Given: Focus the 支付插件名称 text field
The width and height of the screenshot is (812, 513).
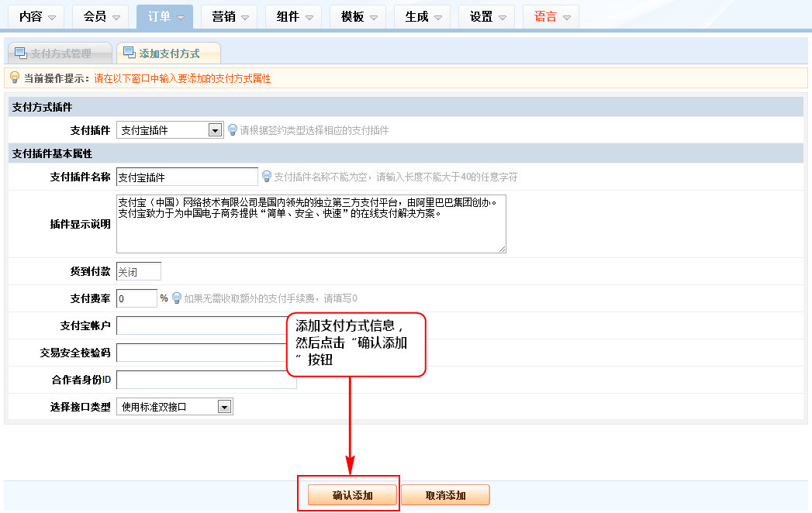Looking at the screenshot, I should coord(187,177).
